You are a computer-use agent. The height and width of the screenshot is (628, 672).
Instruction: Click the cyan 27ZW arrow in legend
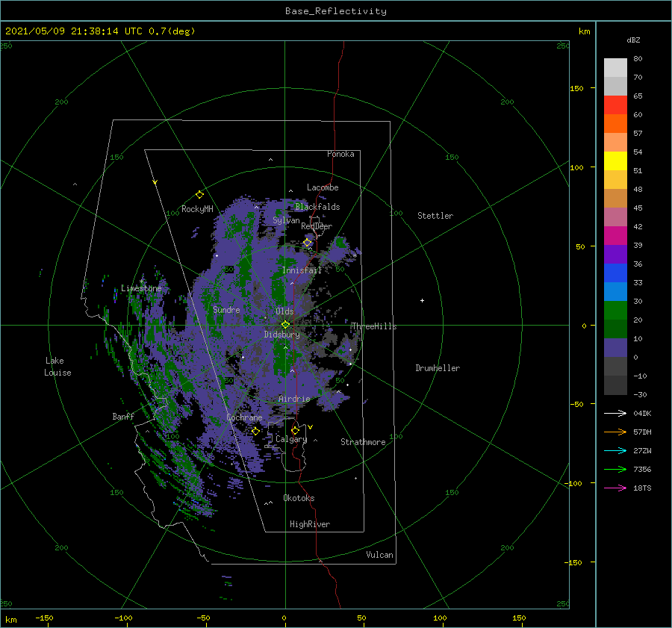[x=615, y=450]
